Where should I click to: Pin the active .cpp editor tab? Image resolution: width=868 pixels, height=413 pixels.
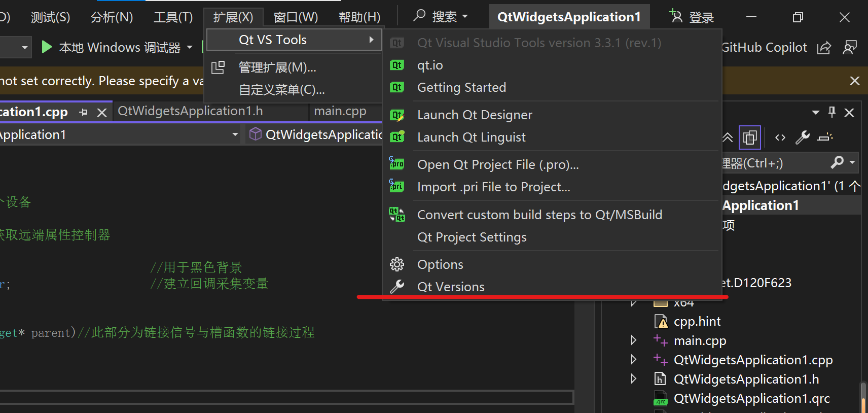pos(84,112)
